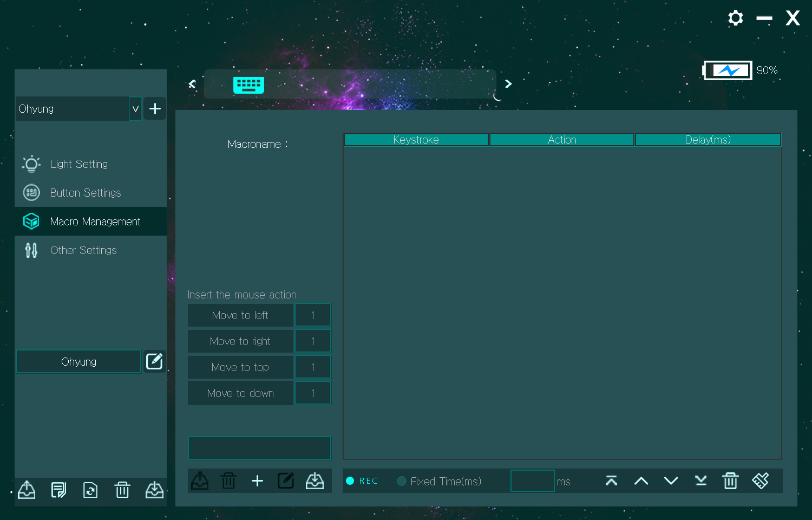Select the Fixed Time(ms) radio option
The width and height of the screenshot is (812, 520).
(x=402, y=481)
